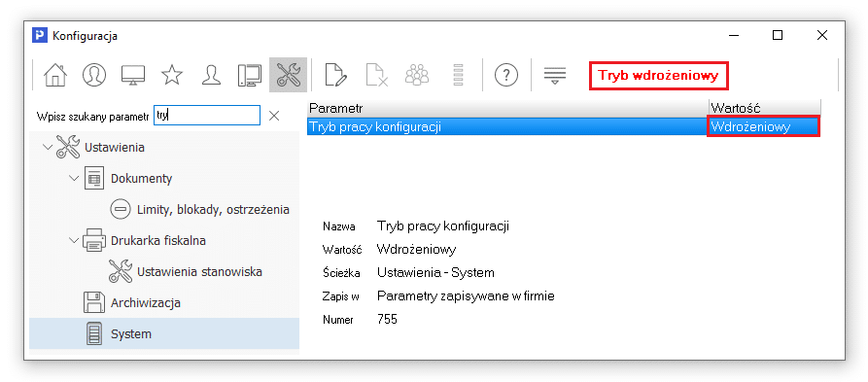Screen dimensions: 868x382
Task: Minimize the Konfiguracja window
Action: pos(734,35)
